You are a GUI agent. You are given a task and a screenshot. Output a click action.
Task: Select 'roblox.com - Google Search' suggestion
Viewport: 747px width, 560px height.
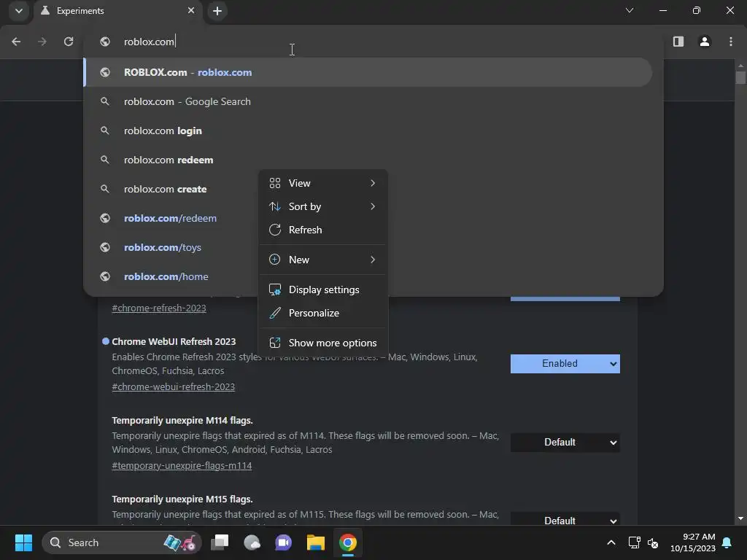tap(368, 101)
